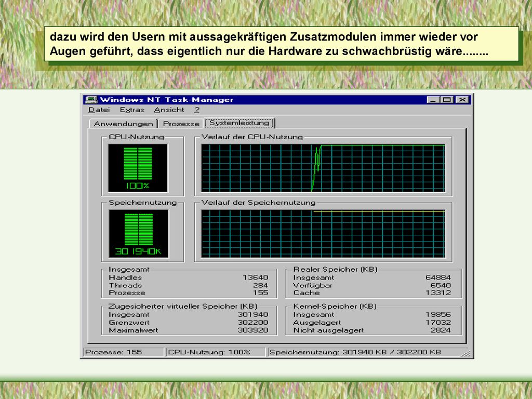Click the CPU-Nutzung 100% gauge
Image resolution: width=532 pixels, height=399 pixels.
(138, 168)
